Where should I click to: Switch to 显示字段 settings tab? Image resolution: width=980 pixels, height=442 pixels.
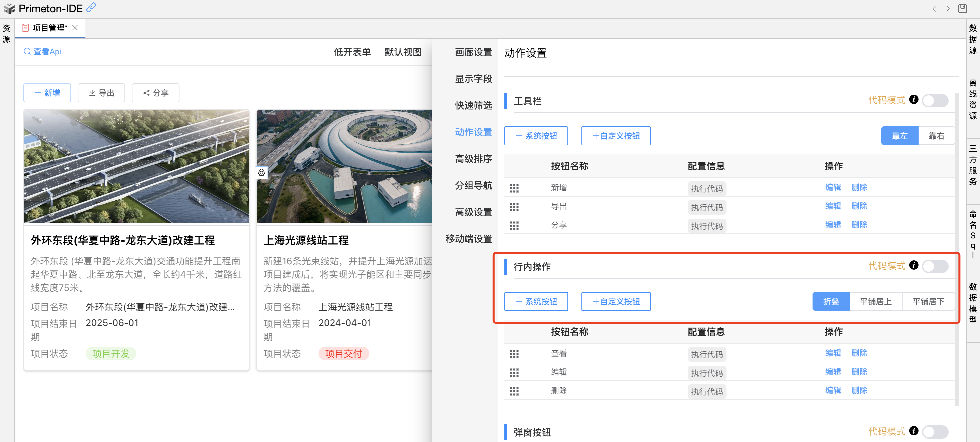pos(473,79)
